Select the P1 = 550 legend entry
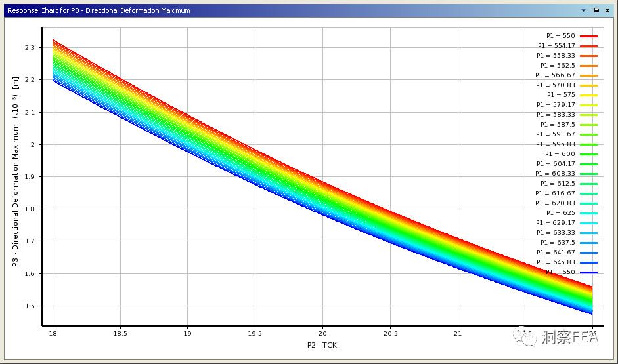This screenshot has height=364, width=618. (x=560, y=36)
